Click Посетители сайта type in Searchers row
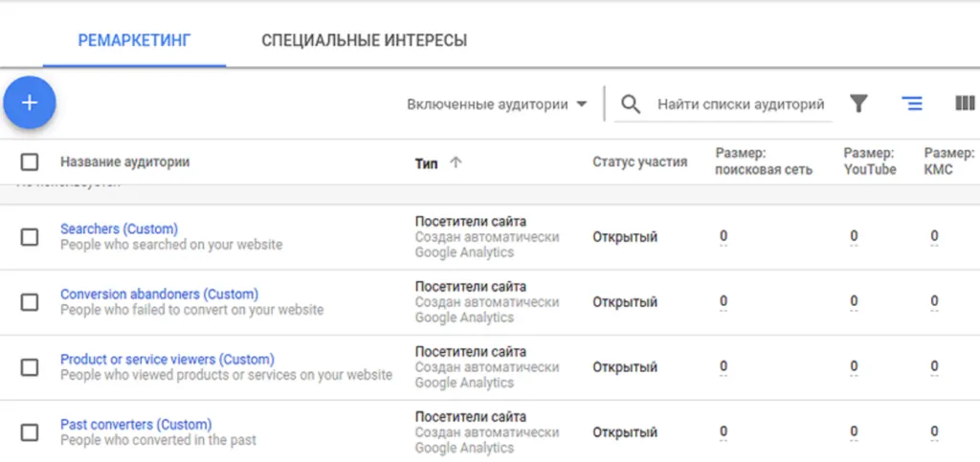980x462 pixels. [471, 222]
